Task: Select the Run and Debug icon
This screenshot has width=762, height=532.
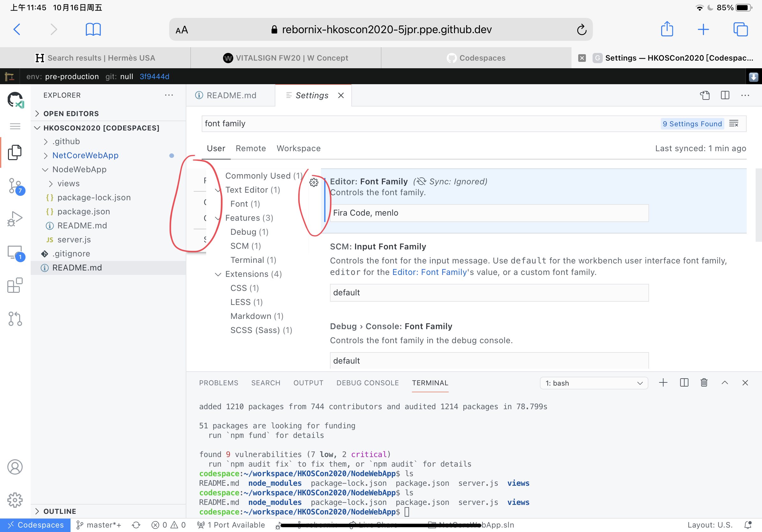Action: (x=15, y=219)
